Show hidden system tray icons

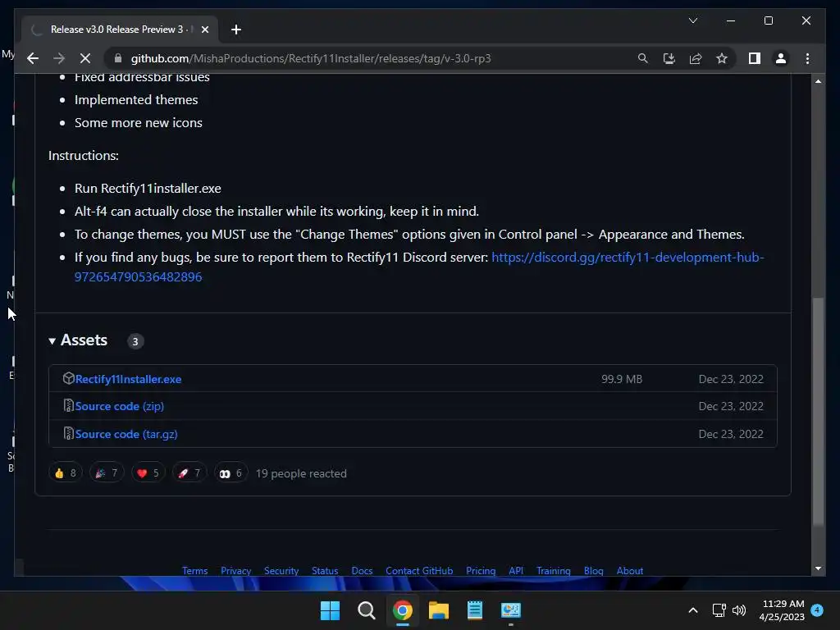692,610
